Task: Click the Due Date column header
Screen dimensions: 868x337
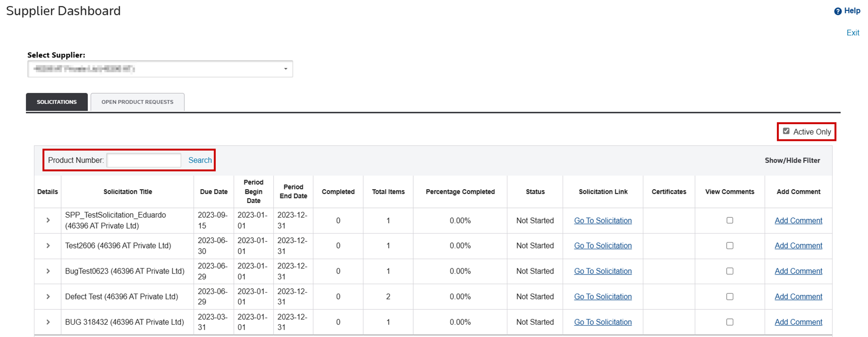Action: [214, 192]
